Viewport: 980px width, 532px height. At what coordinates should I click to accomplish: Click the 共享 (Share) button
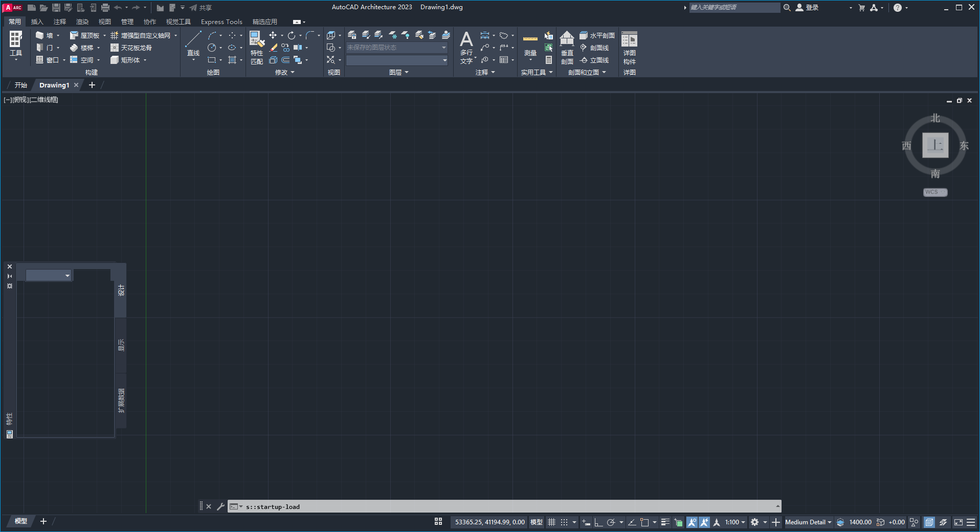point(201,8)
